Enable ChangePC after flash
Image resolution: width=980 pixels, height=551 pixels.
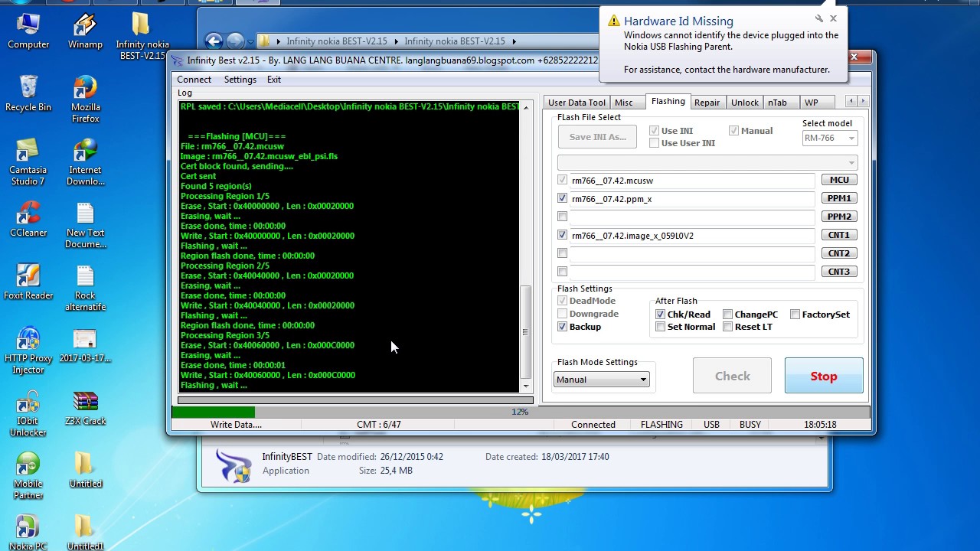[x=728, y=315]
